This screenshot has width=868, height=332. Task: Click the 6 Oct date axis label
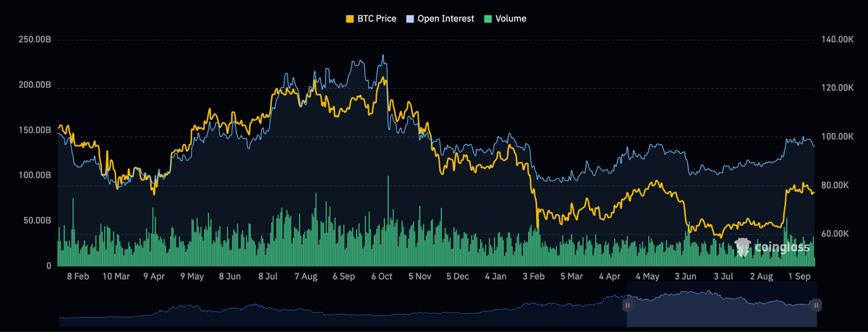[381, 276]
